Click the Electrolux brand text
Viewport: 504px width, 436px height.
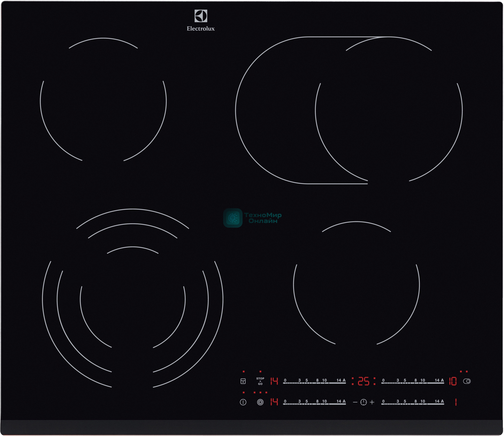(x=201, y=29)
